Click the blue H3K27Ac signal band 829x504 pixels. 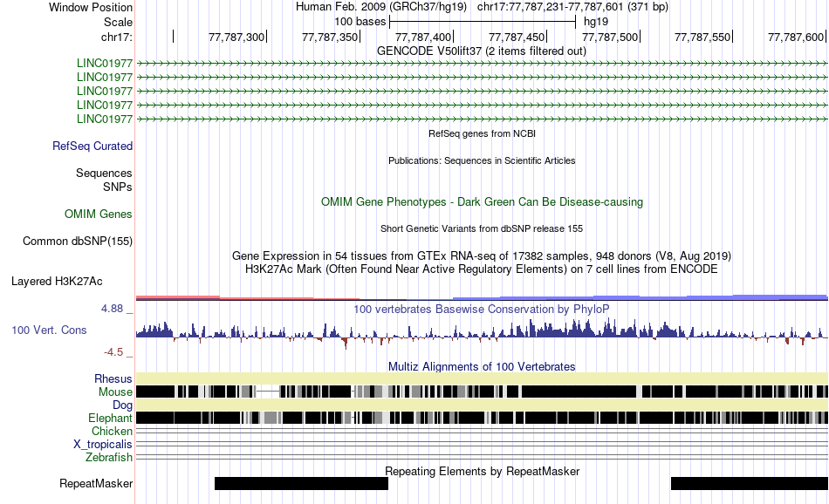click(x=640, y=297)
